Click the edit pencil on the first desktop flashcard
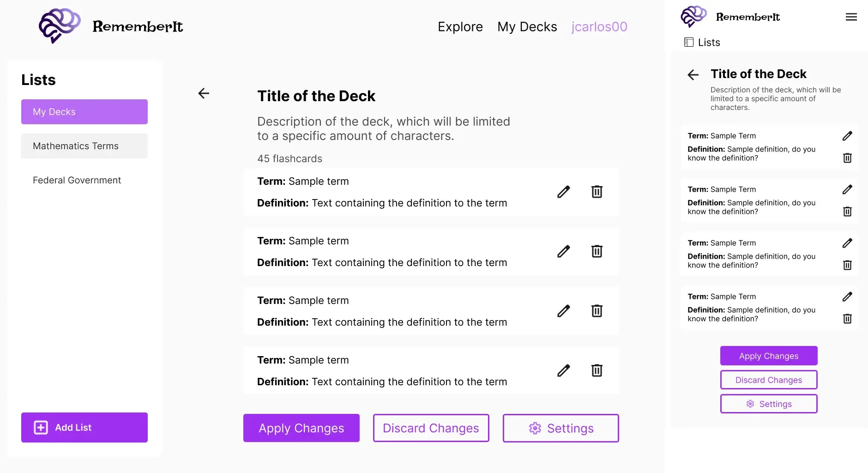868x473 pixels. coord(563,192)
